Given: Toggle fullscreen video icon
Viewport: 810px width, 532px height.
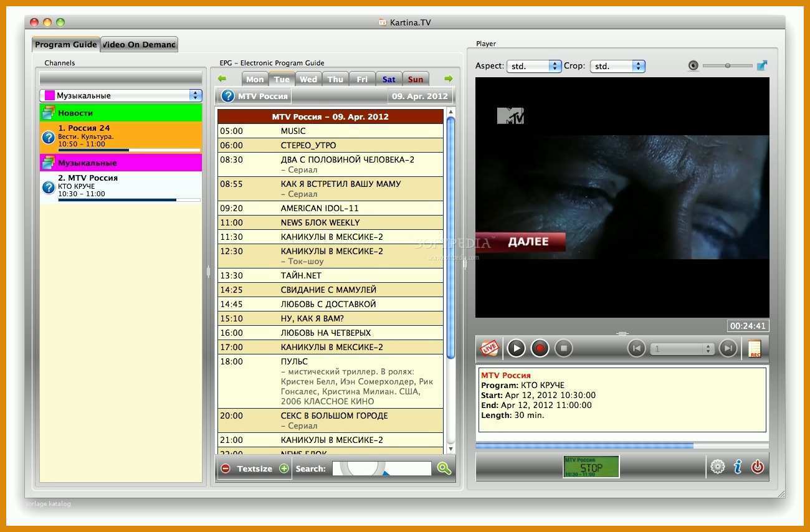Looking at the screenshot, I should click(x=762, y=65).
